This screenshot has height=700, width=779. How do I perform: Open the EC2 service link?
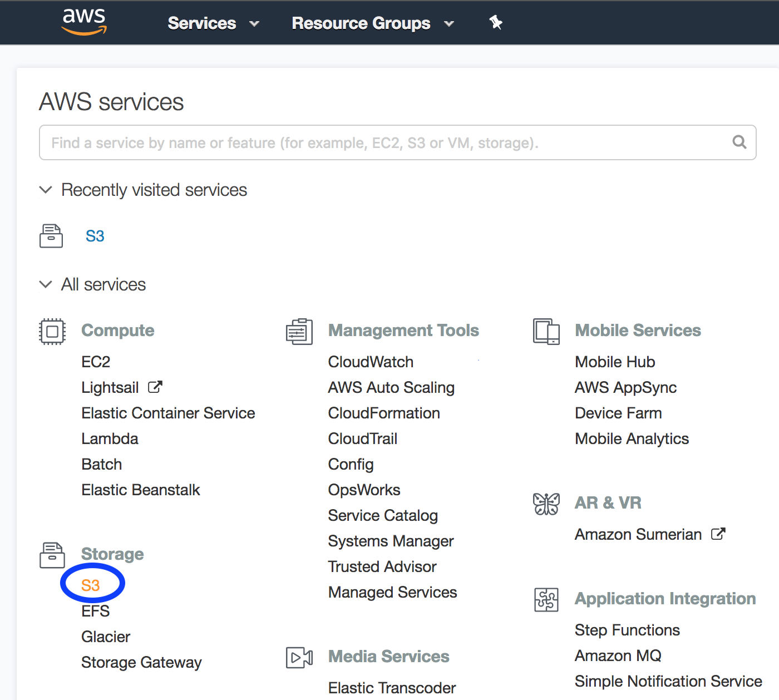click(96, 362)
